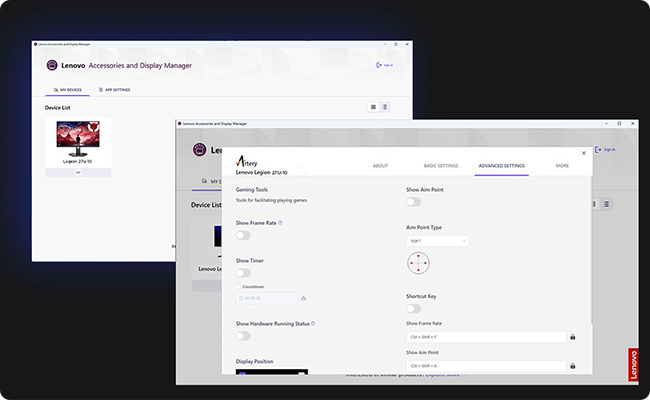The width and height of the screenshot is (650, 400).
Task: Switch to grid view in back window
Action: pos(374,107)
